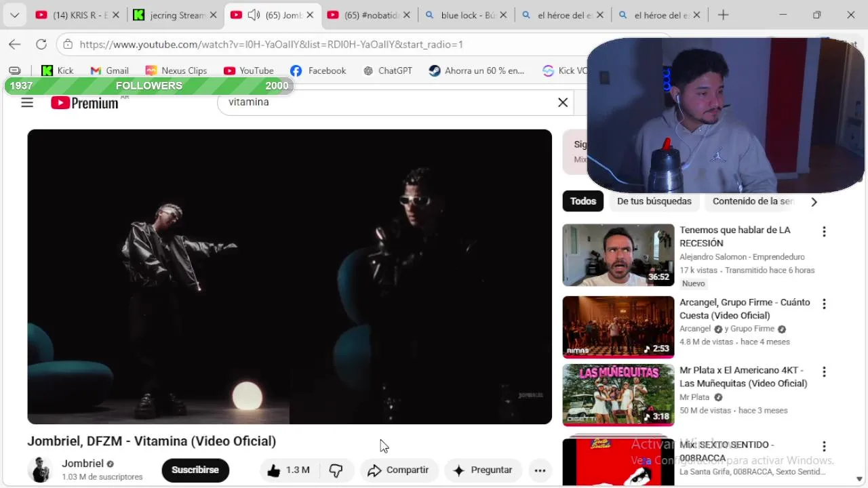Select the 'De tus búsquedas' filter chip
868x488 pixels.
(x=654, y=201)
